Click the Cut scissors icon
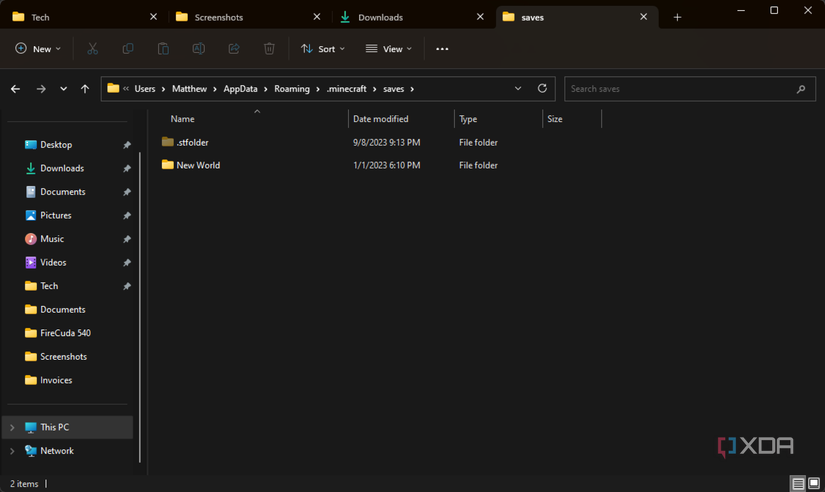825x492 pixels. pyautogui.click(x=92, y=49)
